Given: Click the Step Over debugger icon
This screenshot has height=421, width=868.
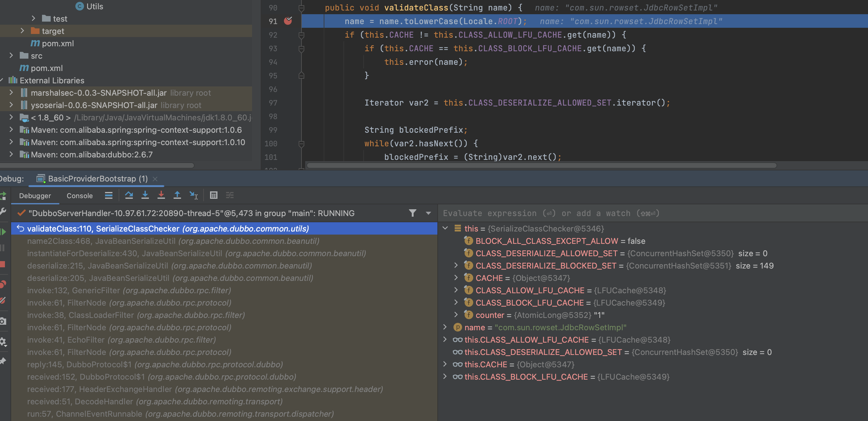Looking at the screenshot, I should click(x=129, y=195).
